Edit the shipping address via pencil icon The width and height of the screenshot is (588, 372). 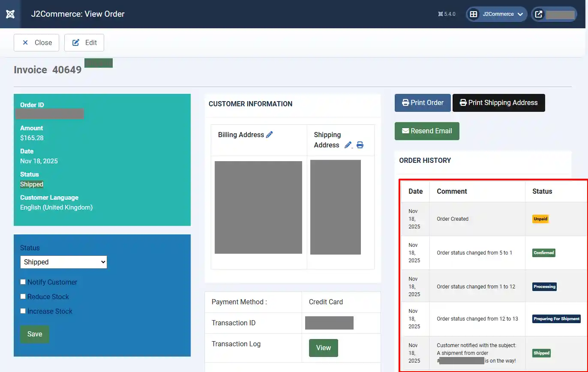[x=348, y=145]
